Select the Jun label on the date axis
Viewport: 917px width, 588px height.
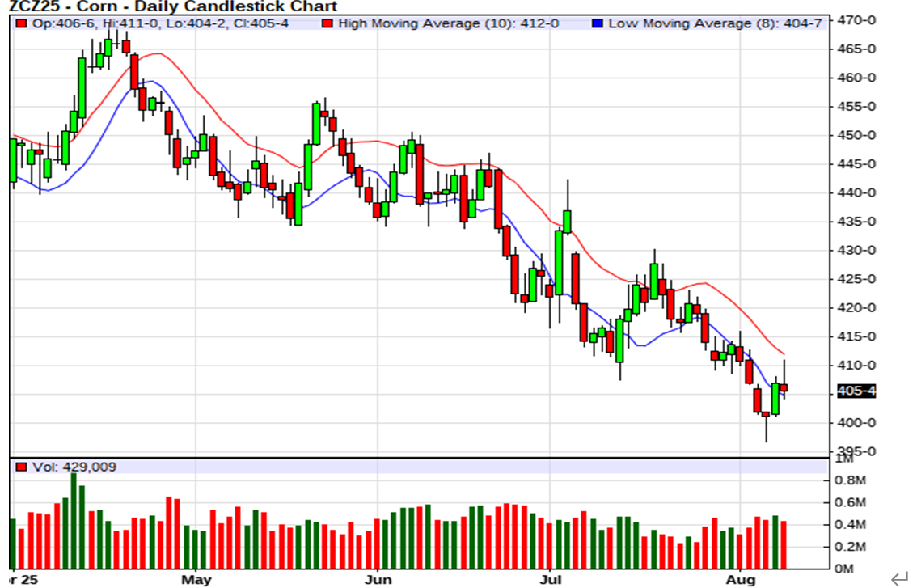pos(378,580)
